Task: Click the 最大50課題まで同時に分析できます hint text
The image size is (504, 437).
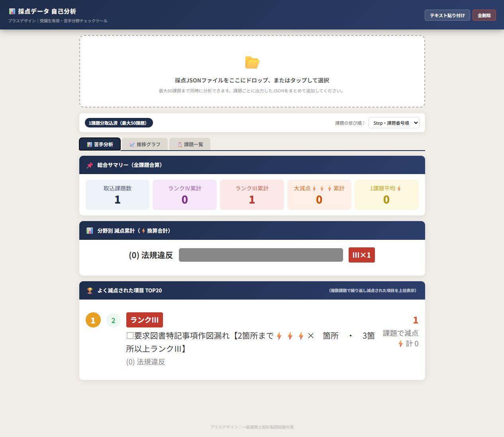Action: (252, 91)
